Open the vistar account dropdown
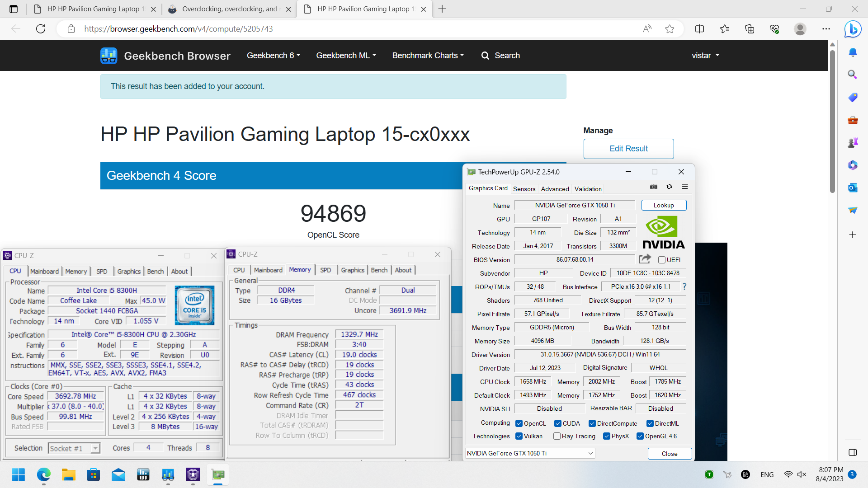 (x=705, y=56)
